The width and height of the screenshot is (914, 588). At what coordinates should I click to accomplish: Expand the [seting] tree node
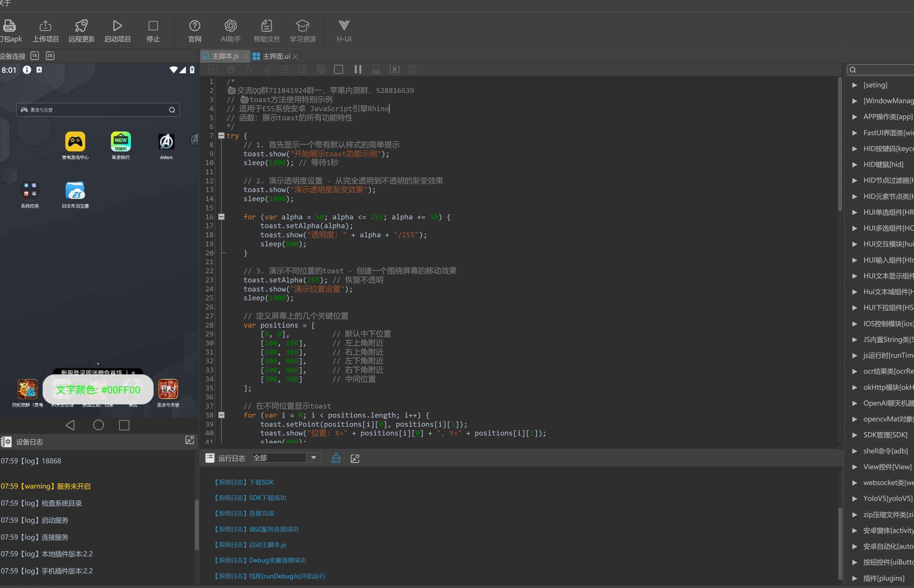(x=855, y=85)
